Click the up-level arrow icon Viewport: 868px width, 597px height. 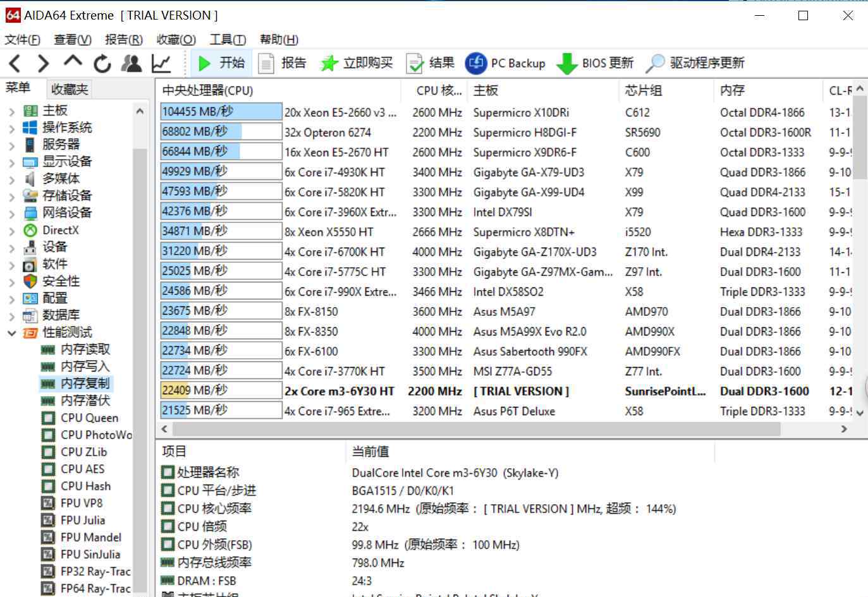point(73,61)
